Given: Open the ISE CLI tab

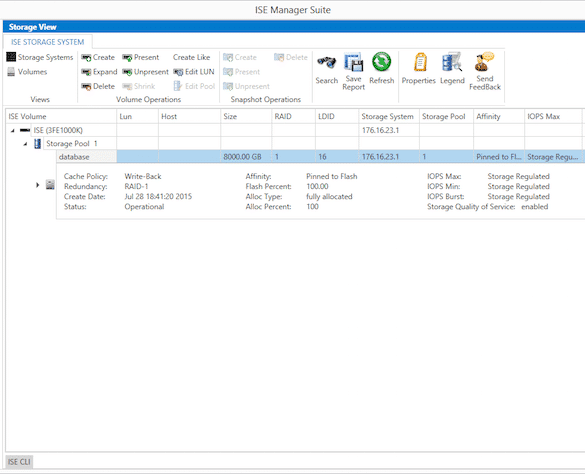Looking at the screenshot, I should tap(19, 462).
